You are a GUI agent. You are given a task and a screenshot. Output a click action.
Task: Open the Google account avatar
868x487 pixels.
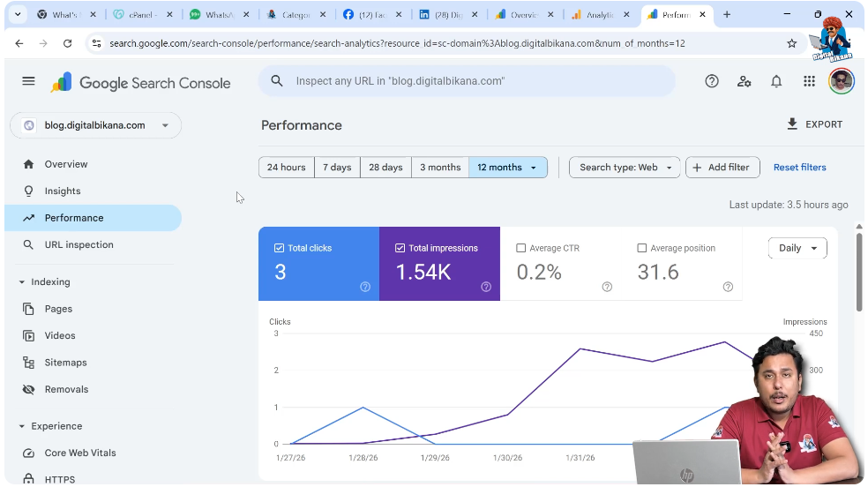[842, 81]
